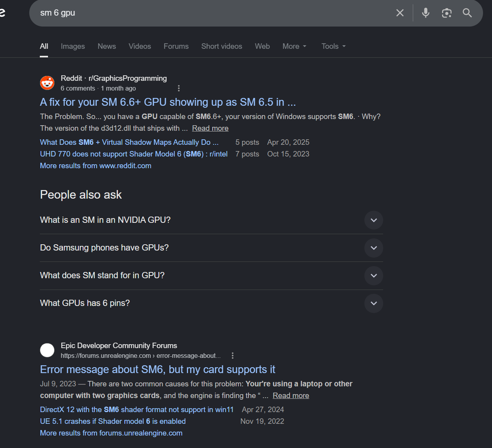Image resolution: width=492 pixels, height=448 pixels.
Task: Click the "Apr 27, 2024" date
Action: pyautogui.click(x=263, y=410)
